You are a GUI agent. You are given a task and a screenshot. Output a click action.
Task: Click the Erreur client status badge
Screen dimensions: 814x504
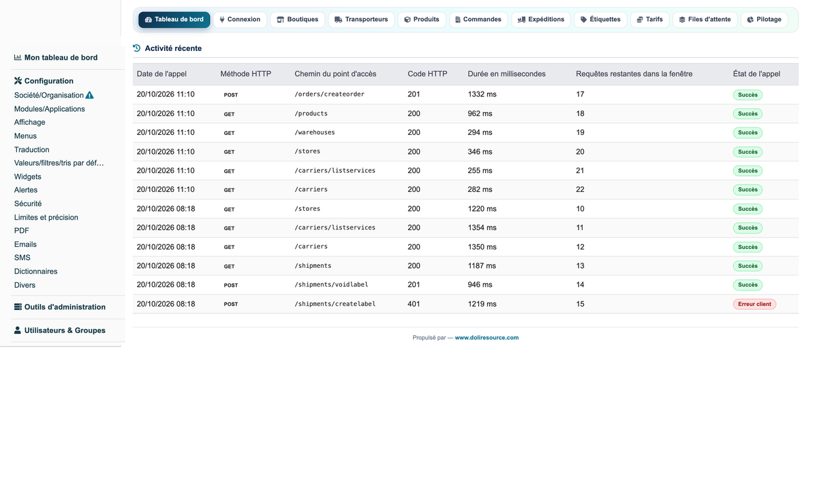(x=754, y=304)
